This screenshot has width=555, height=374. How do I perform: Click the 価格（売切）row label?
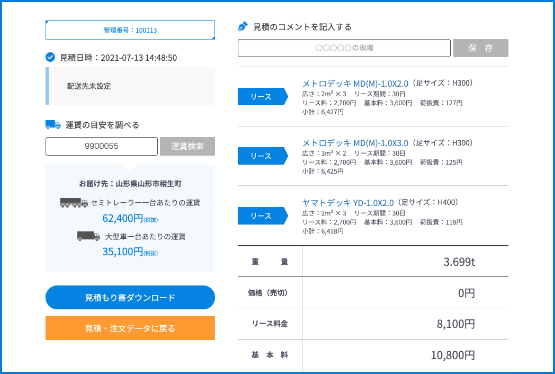coord(268,293)
